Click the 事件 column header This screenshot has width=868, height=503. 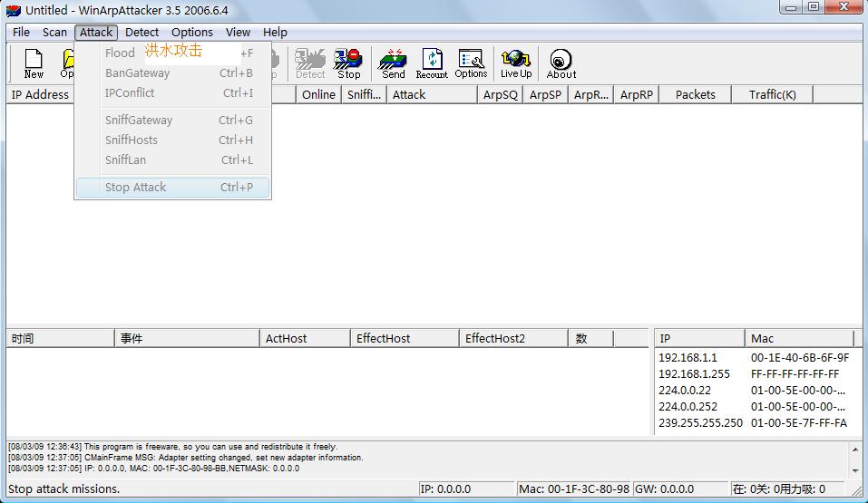click(x=187, y=338)
